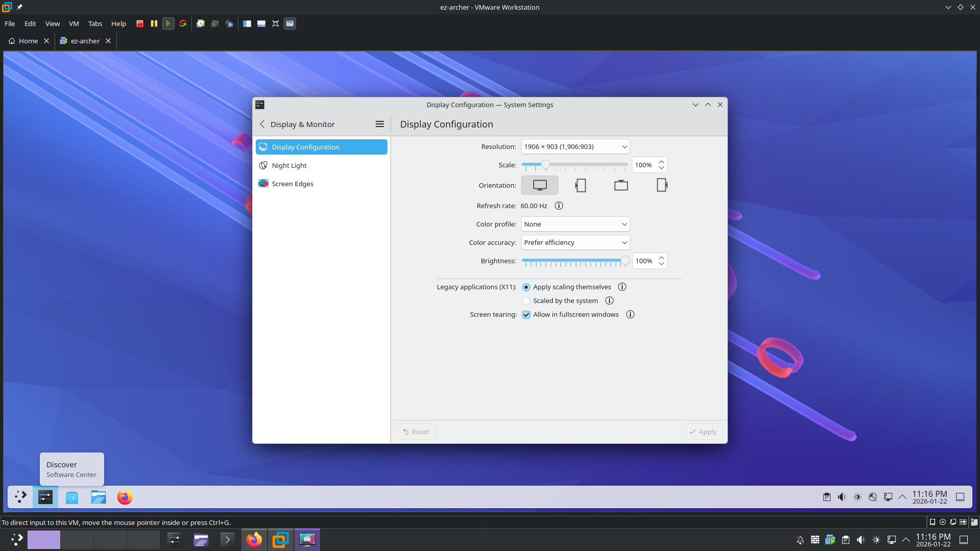Click VMware yellow suspend icon
The image size is (980, 551).
154,23
